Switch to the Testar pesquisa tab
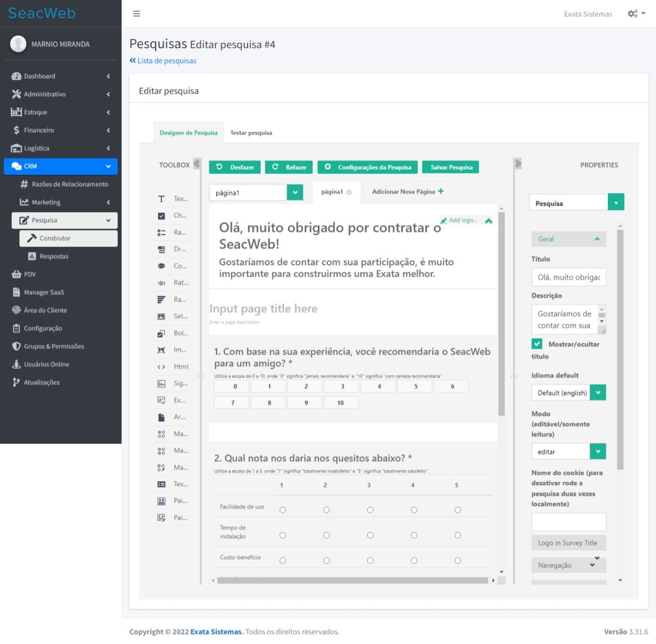Image resolution: width=656 pixels, height=644 pixels. tap(251, 133)
